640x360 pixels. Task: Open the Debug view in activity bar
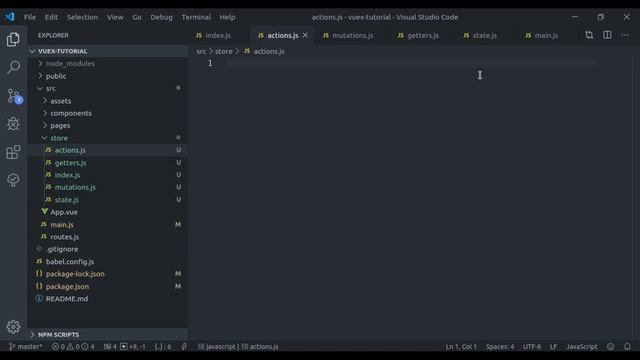tap(13, 124)
